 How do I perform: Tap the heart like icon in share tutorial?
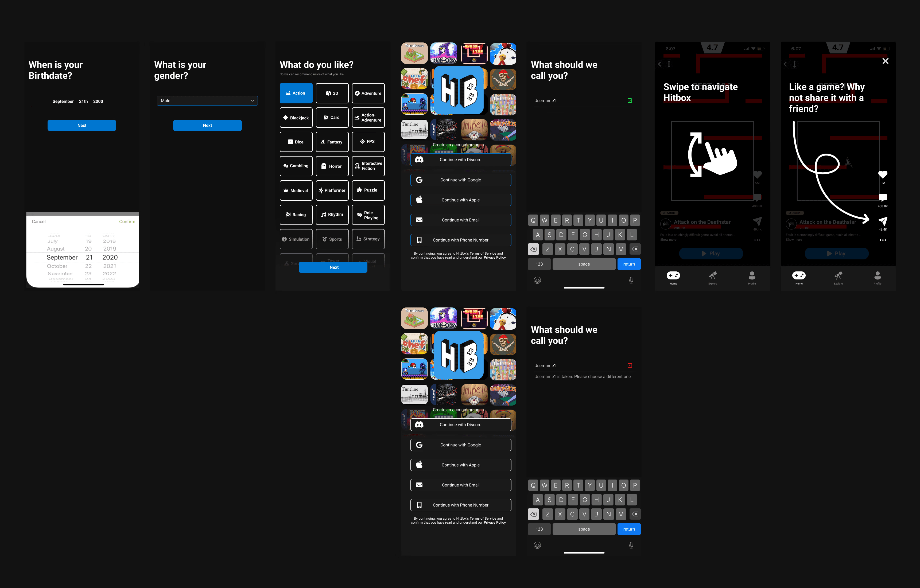click(883, 175)
